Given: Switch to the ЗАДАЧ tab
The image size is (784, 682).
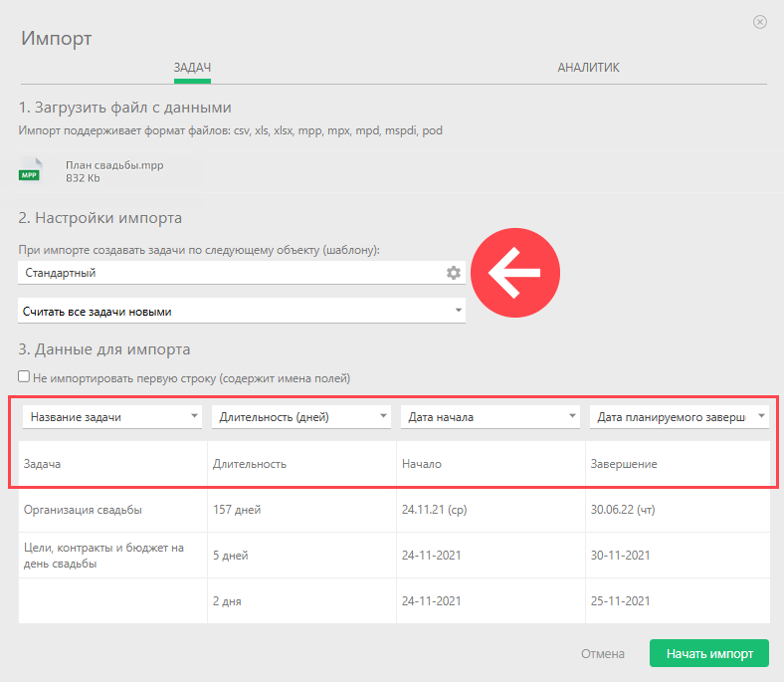Looking at the screenshot, I should click(192, 68).
